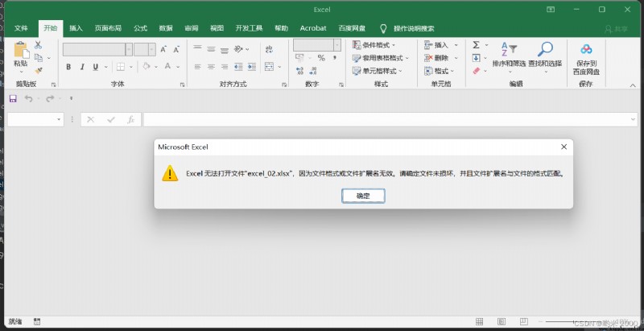Click the Undo arrow in quick access toolbar
Screen dimensions: 644x331
click(x=28, y=98)
